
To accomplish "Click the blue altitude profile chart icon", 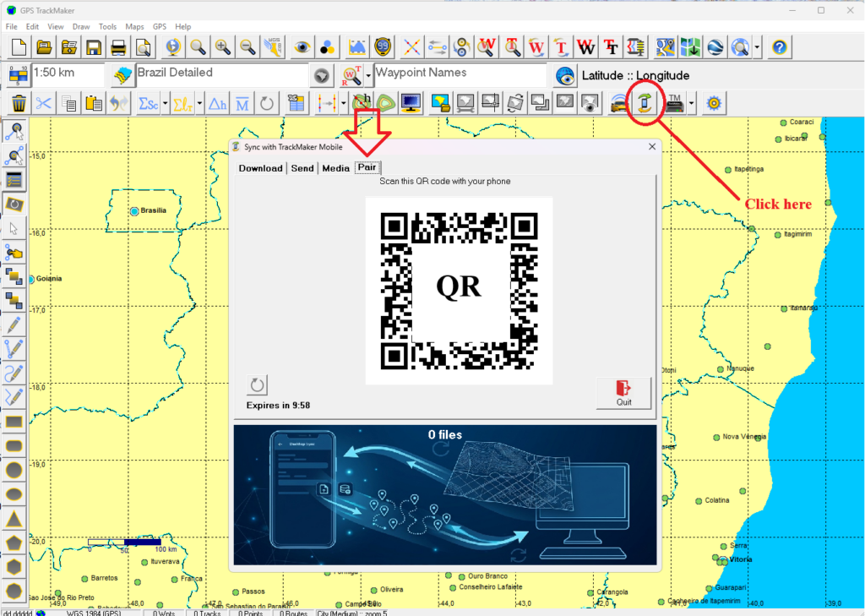I will (357, 47).
